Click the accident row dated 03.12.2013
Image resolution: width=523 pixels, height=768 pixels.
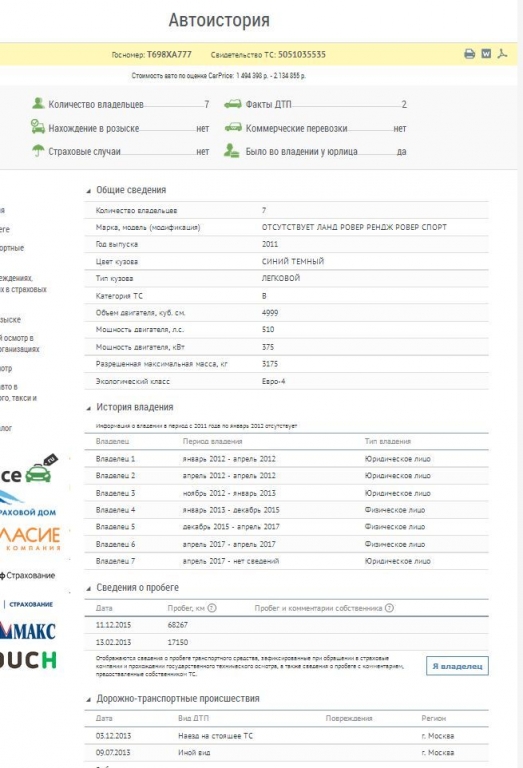pos(286,736)
